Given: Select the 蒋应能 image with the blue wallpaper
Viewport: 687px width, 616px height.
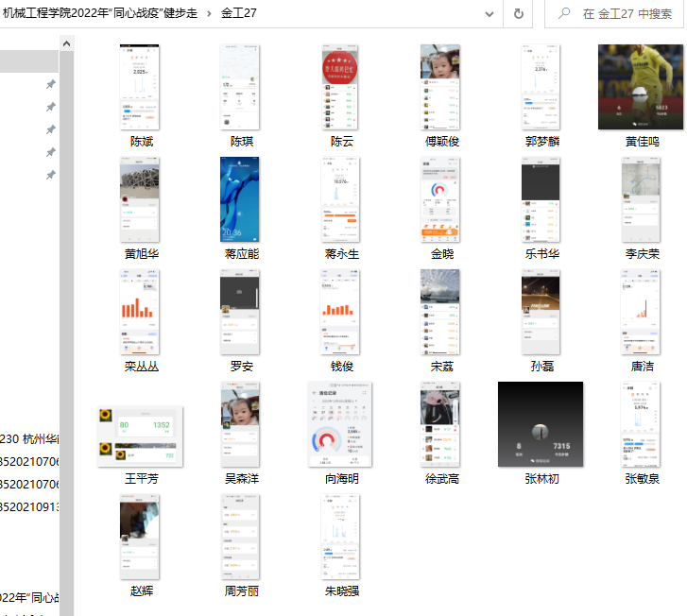Looking at the screenshot, I should pyautogui.click(x=240, y=199).
